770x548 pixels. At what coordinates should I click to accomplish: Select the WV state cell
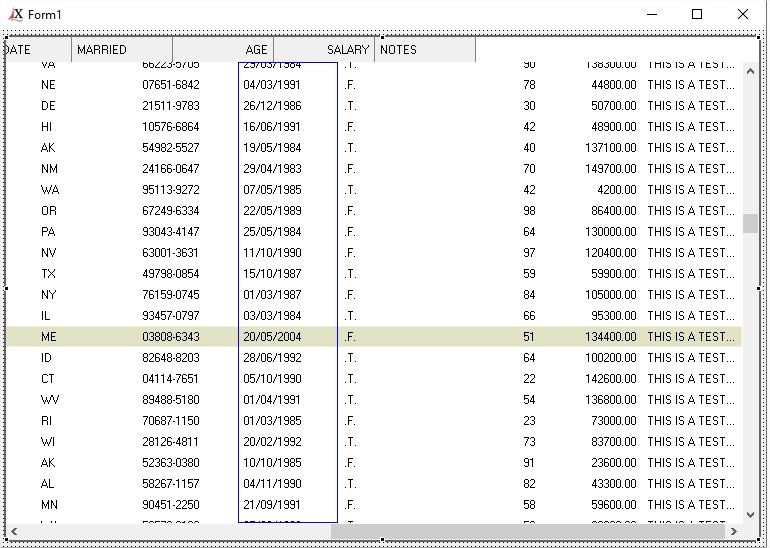pos(50,400)
